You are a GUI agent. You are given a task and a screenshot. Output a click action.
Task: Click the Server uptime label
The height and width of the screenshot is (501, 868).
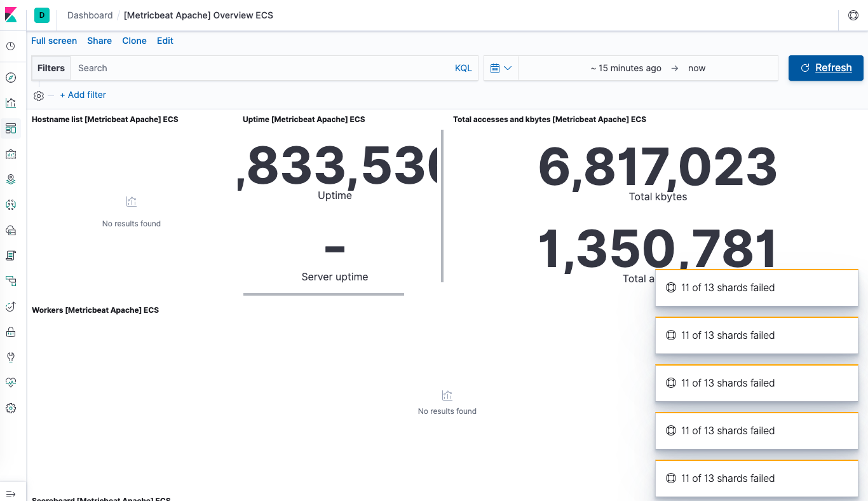pyautogui.click(x=335, y=277)
